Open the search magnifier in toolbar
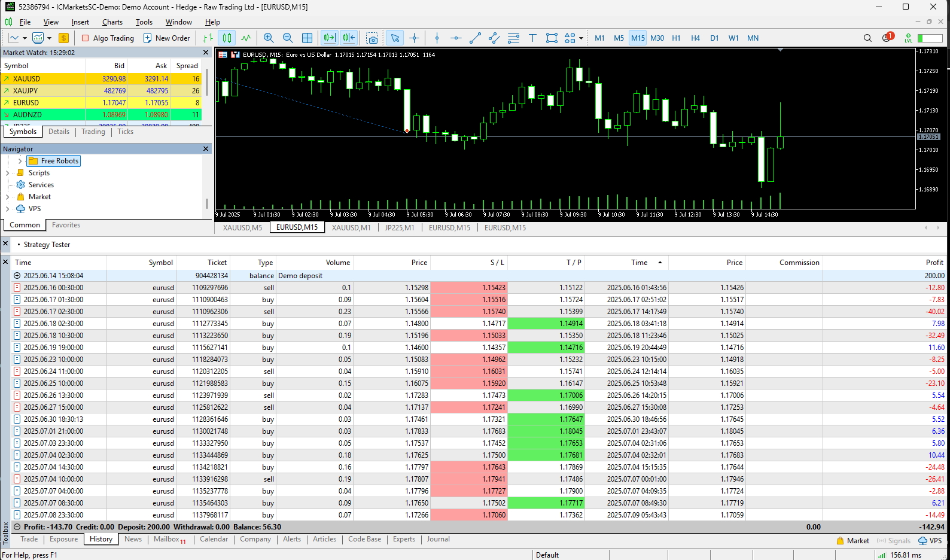This screenshot has width=950, height=560. [x=867, y=38]
